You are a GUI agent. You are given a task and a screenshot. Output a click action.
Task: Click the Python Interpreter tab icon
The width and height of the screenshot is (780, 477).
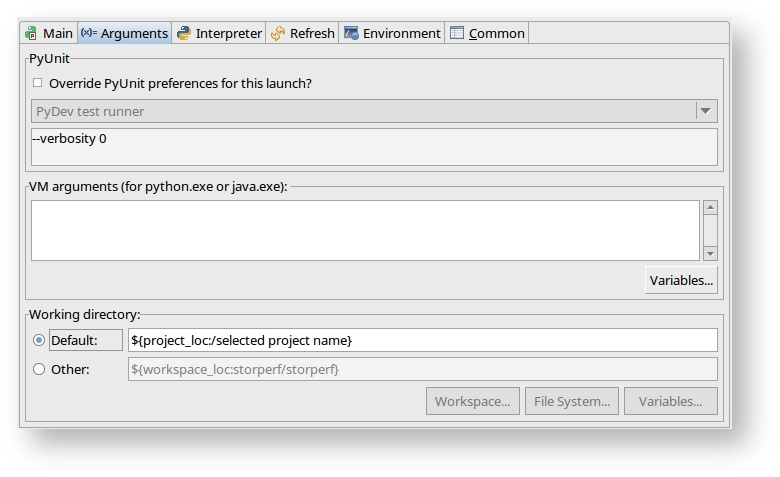coord(184,33)
